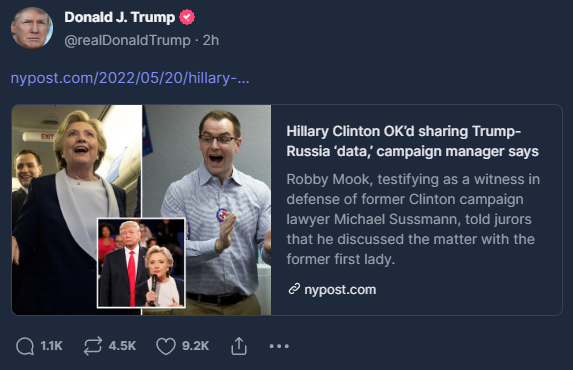Click the 4.5K reposts count
The height and width of the screenshot is (370, 573).
pyautogui.click(x=122, y=346)
